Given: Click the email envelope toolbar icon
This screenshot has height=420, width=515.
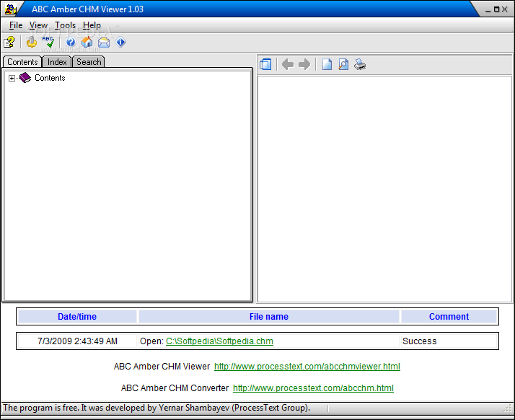Looking at the screenshot, I should coord(104,43).
